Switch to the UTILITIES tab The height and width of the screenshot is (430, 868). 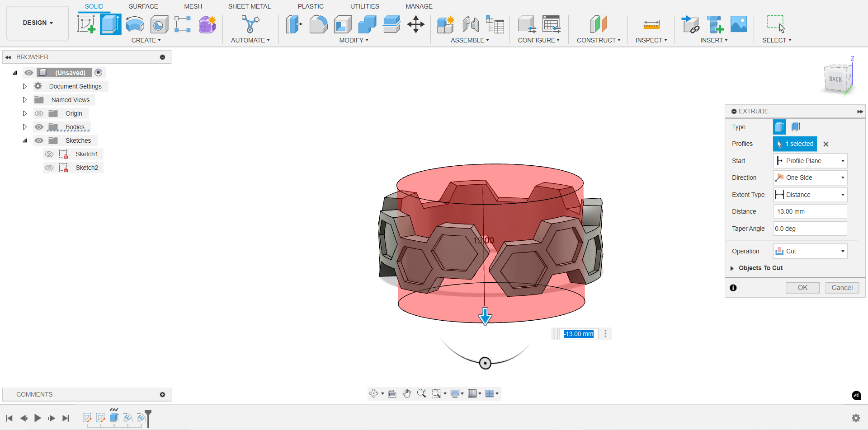pos(365,6)
